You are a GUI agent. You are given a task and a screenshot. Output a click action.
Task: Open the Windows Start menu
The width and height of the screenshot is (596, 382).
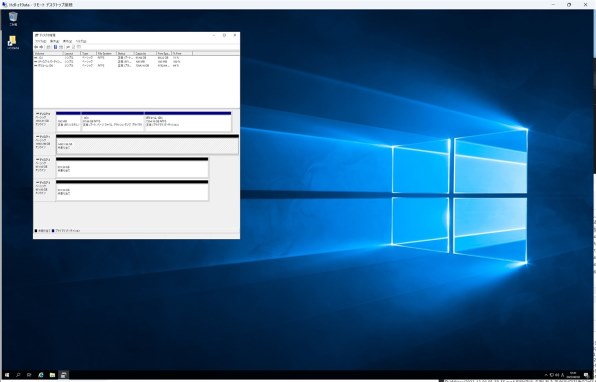(x=6, y=375)
